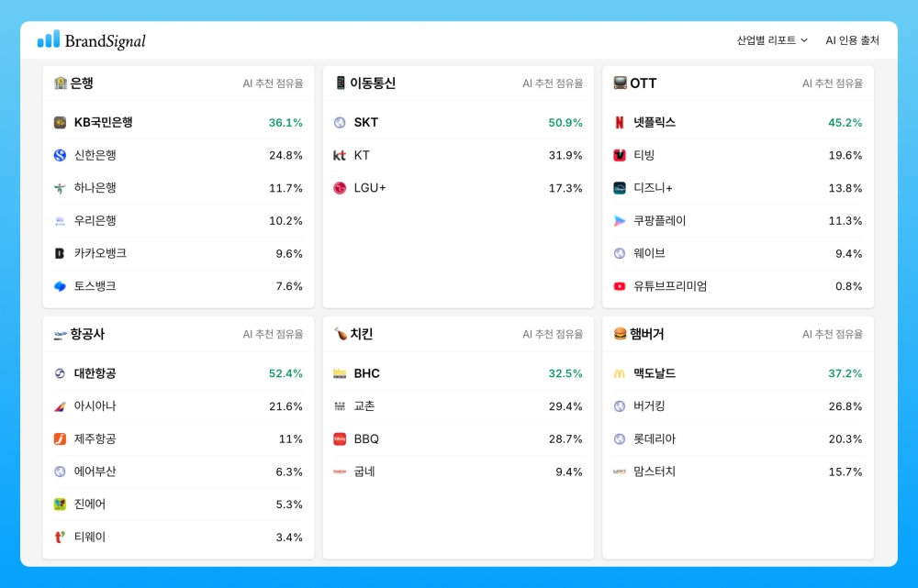918x588 pixels.
Task: Click the 넷플릭스 logo icon
Action: [x=620, y=123]
